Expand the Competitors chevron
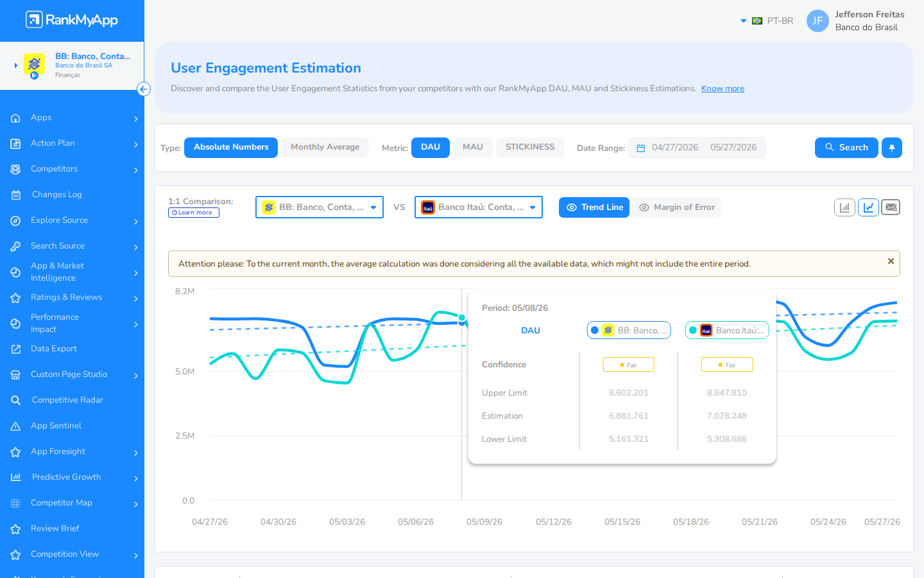924x578 pixels. pos(136,170)
